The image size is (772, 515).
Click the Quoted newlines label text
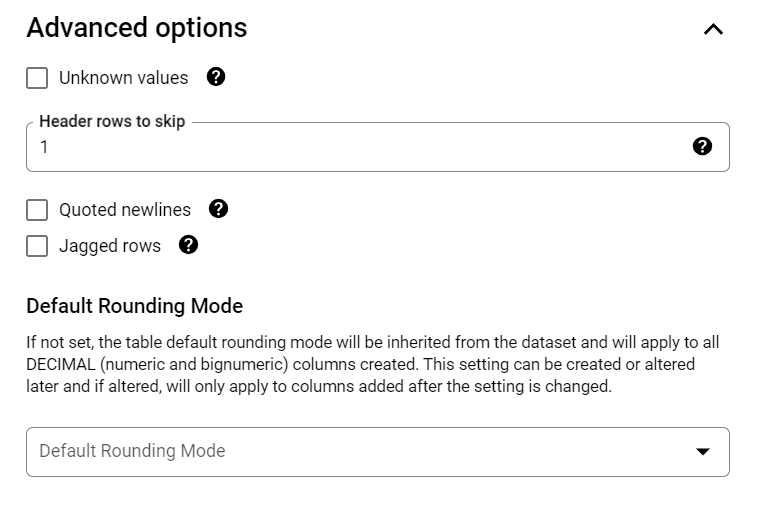(x=125, y=210)
